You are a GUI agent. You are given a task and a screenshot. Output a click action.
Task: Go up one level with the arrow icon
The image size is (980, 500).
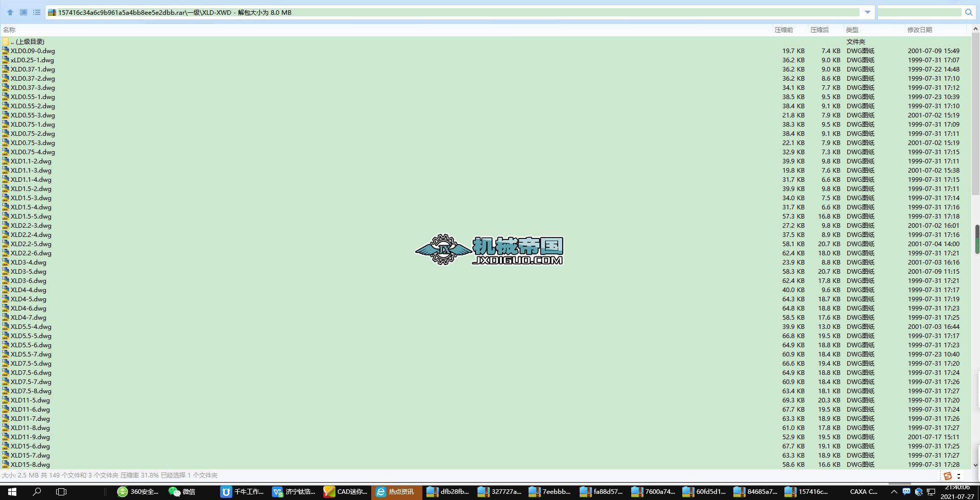[10, 12]
